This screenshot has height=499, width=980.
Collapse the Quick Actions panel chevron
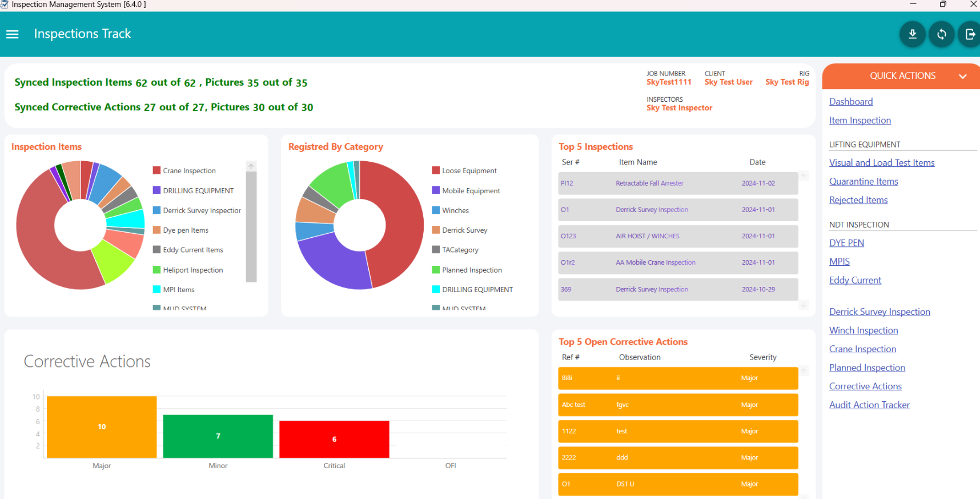pyautogui.click(x=962, y=76)
